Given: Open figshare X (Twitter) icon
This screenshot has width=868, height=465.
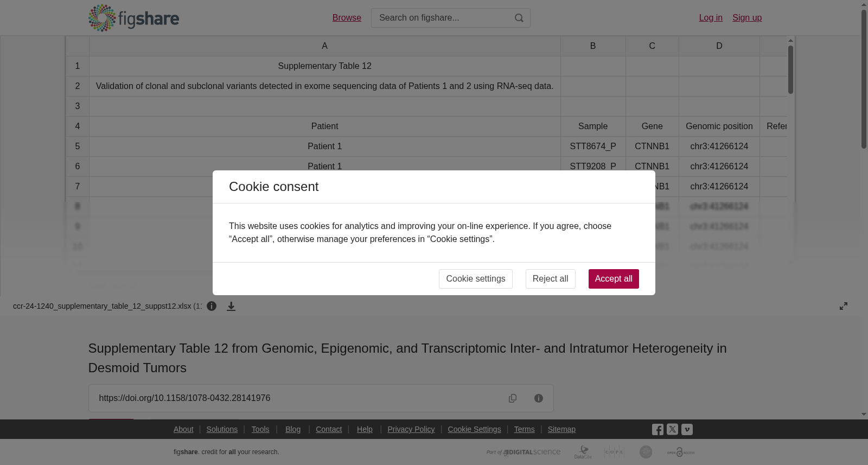Looking at the screenshot, I should [672, 429].
